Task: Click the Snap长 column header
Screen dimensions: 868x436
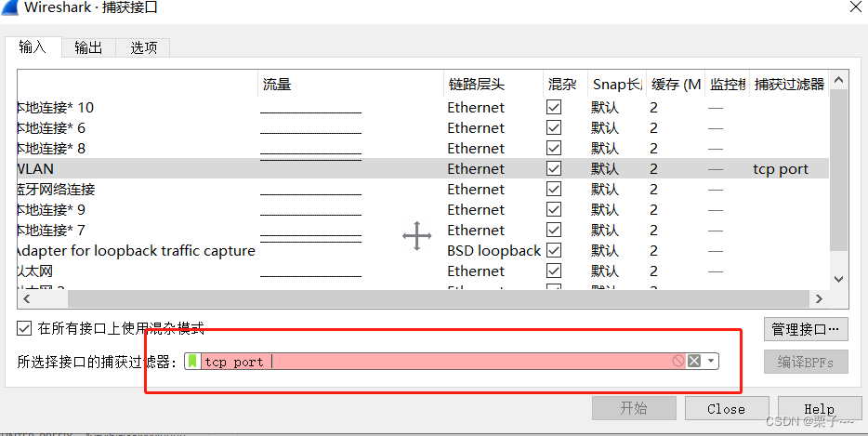Action: (617, 85)
